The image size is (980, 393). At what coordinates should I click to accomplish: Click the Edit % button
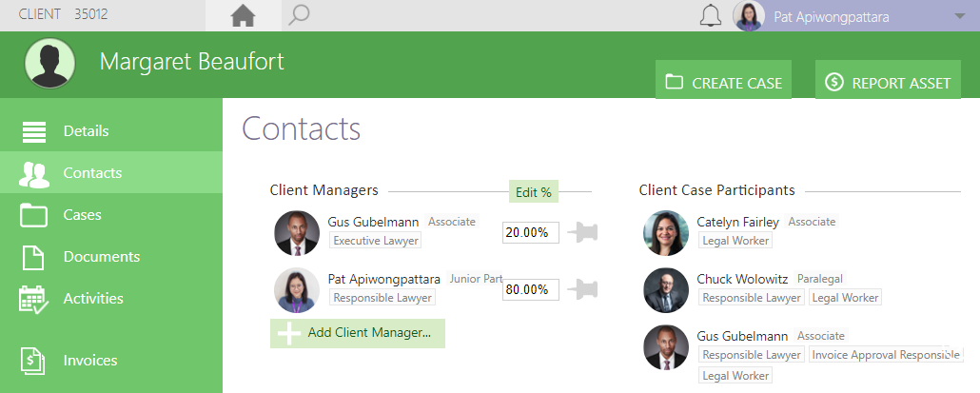(534, 192)
